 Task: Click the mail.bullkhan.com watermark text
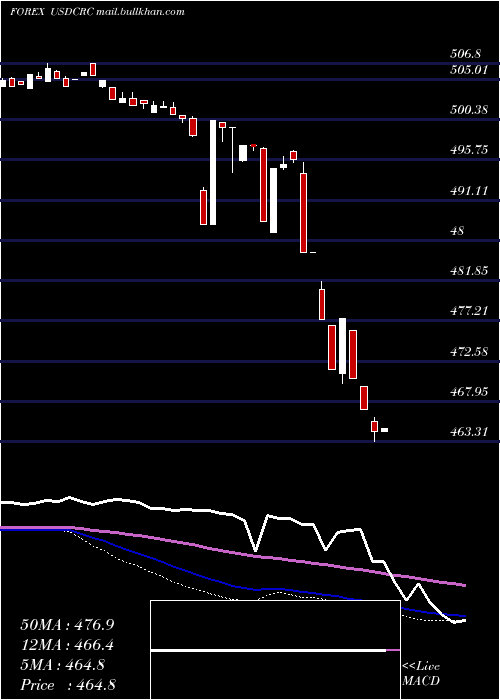tap(140, 12)
